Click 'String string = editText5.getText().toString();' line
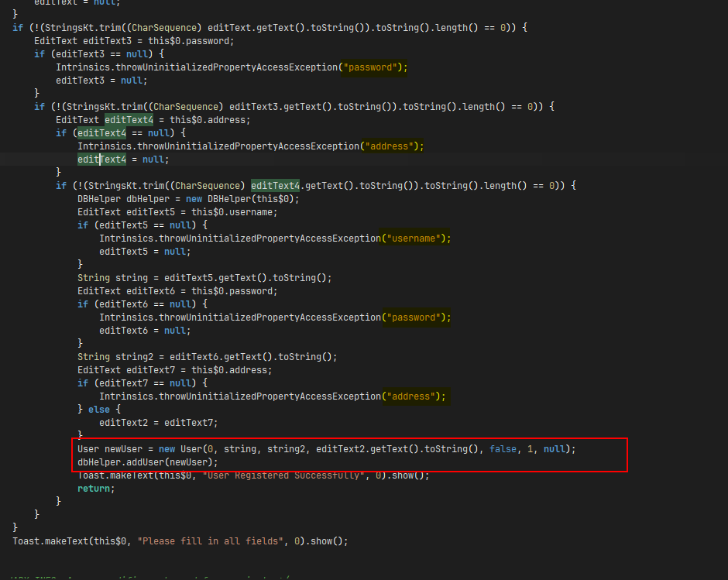The width and height of the screenshot is (728, 580). (x=204, y=278)
